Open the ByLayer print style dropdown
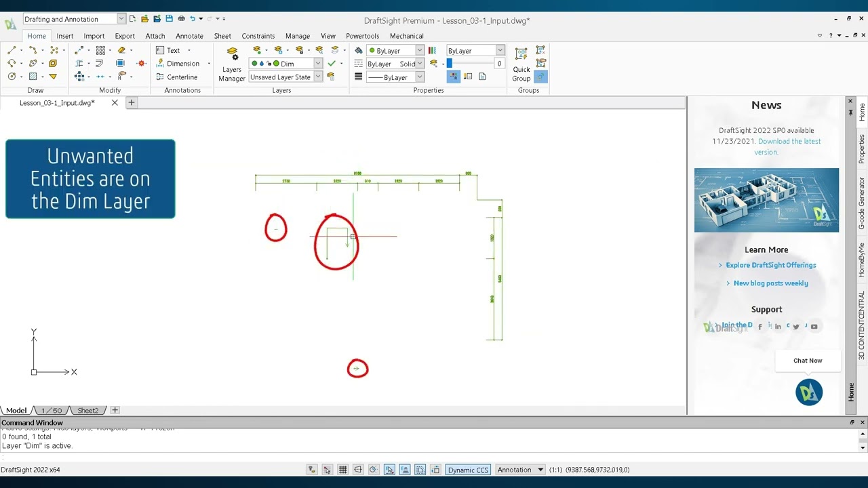 pos(500,50)
